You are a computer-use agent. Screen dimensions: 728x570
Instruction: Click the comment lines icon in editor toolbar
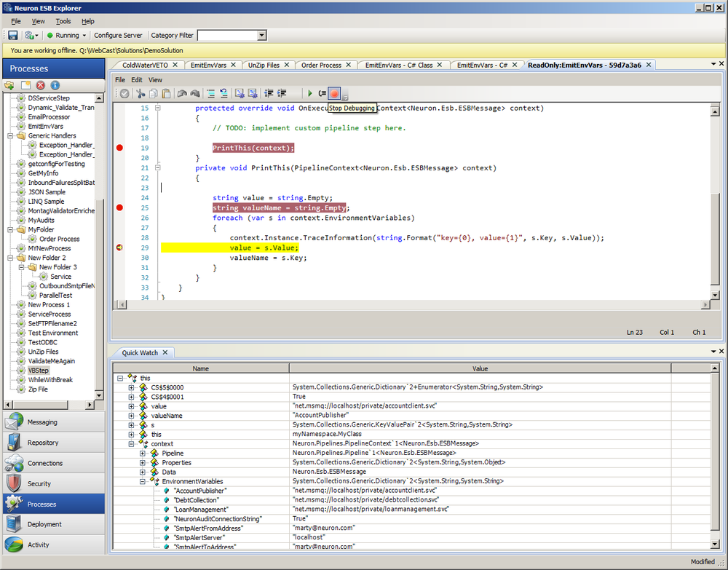211,93
